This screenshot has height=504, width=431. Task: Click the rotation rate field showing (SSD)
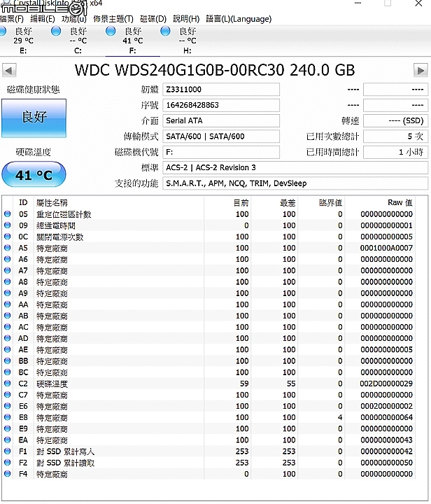[396, 121]
